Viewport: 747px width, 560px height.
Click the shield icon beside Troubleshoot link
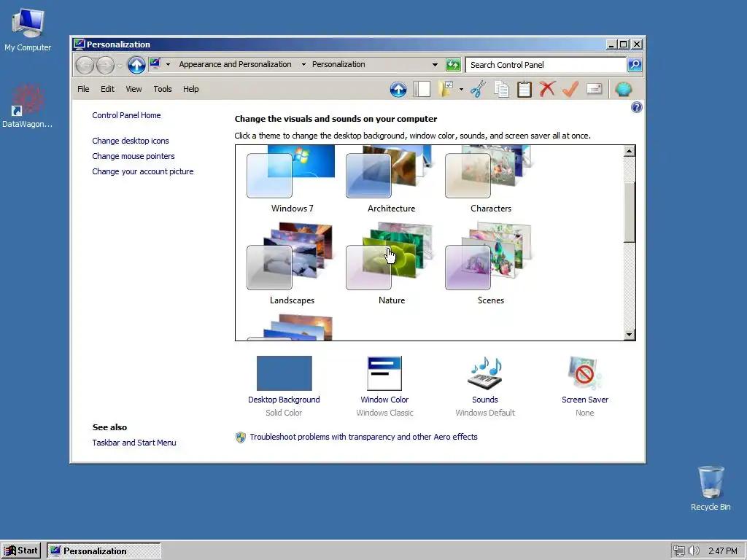(241, 437)
